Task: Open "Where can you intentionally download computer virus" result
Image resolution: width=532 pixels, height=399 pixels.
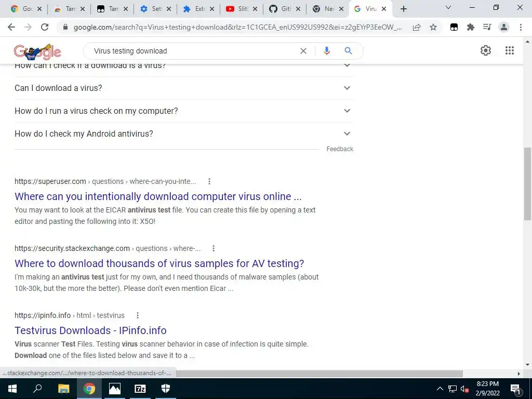Action: (x=158, y=196)
